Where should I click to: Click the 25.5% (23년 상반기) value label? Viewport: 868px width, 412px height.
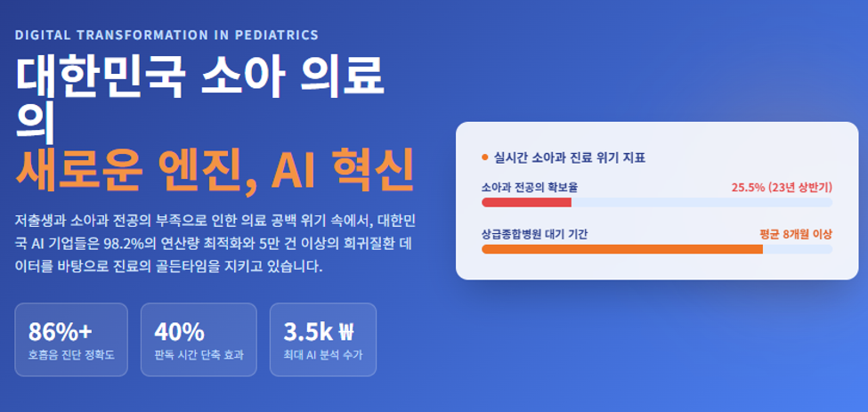point(783,188)
